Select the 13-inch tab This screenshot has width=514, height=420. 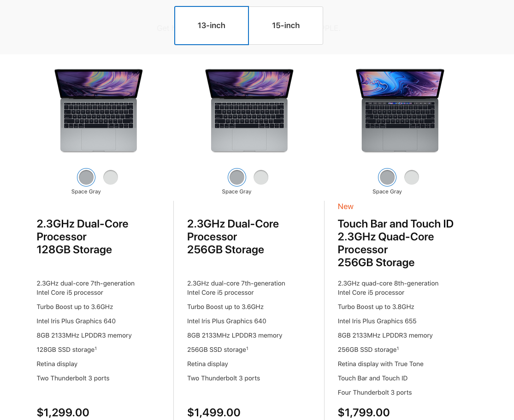(x=212, y=25)
